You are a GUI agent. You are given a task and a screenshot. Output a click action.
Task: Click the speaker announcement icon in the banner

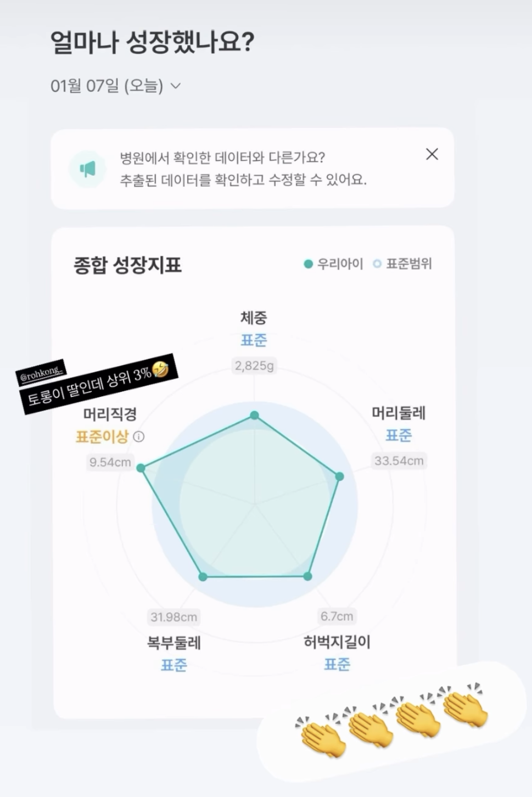click(x=88, y=170)
